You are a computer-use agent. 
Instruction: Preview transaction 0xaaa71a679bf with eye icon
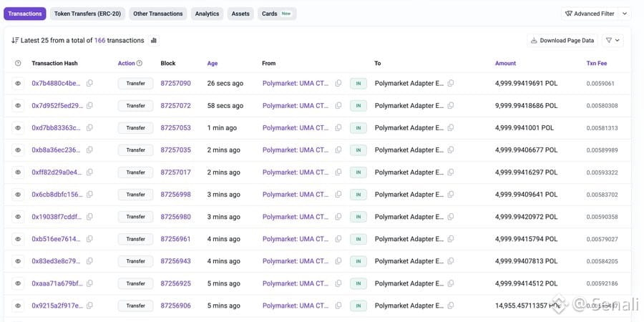coord(18,283)
